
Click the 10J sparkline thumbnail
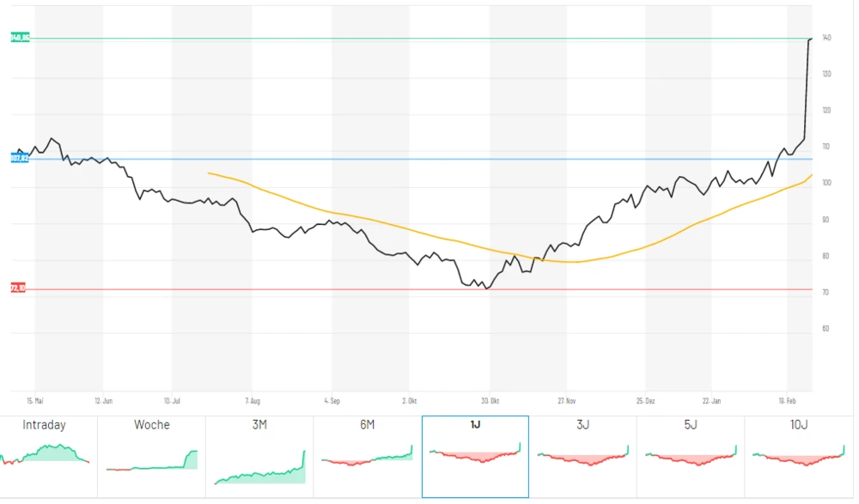pos(799,459)
